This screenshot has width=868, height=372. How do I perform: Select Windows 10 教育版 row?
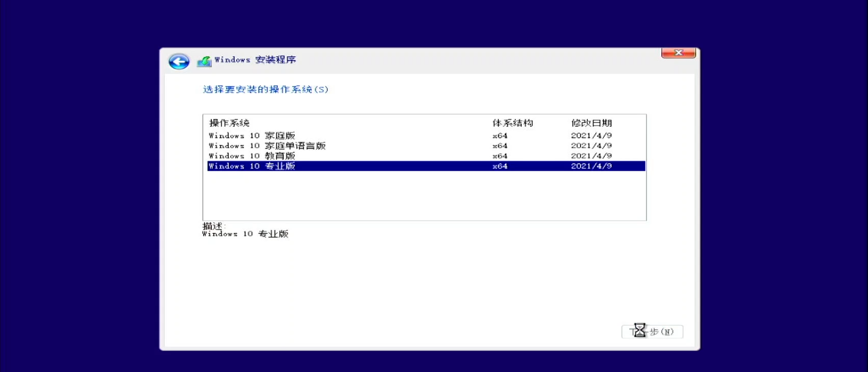tap(426, 156)
